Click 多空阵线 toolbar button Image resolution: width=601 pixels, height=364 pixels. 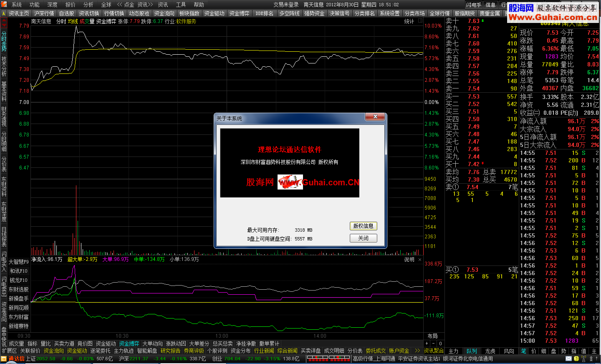tap(289, 13)
